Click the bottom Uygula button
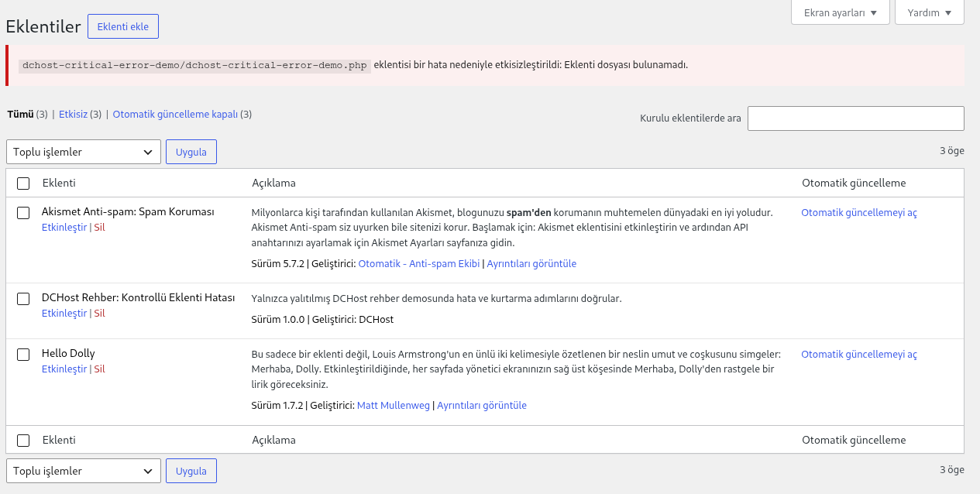The image size is (980, 494). tap(191, 471)
